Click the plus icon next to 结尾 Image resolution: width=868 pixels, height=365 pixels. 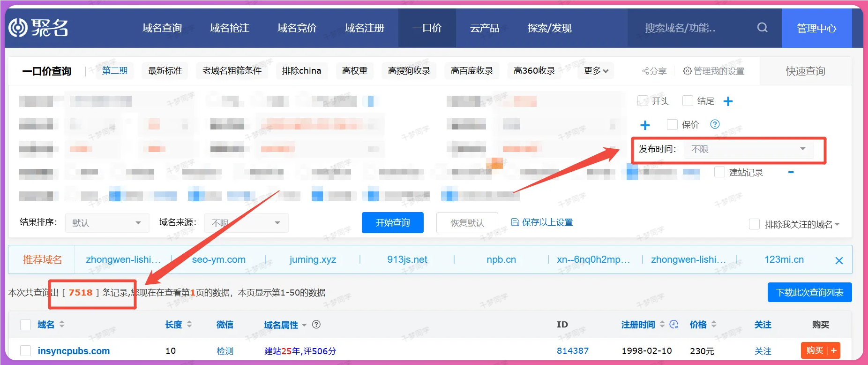pyautogui.click(x=728, y=101)
